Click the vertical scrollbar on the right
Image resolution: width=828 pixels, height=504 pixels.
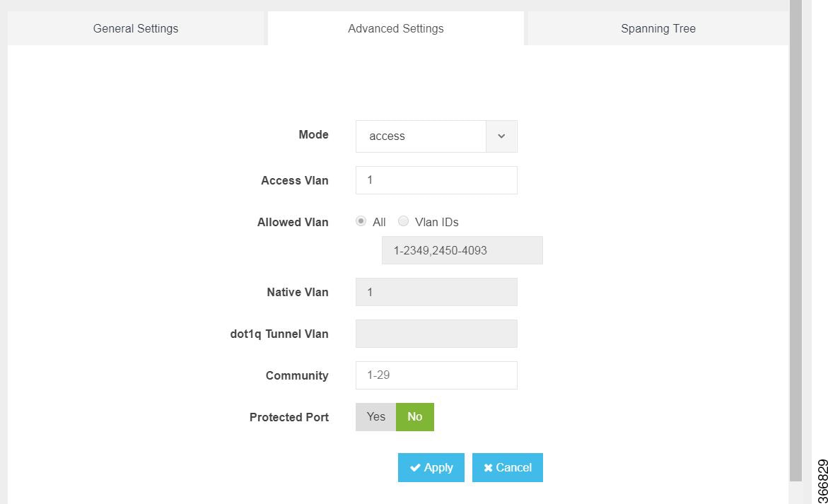[x=795, y=240]
